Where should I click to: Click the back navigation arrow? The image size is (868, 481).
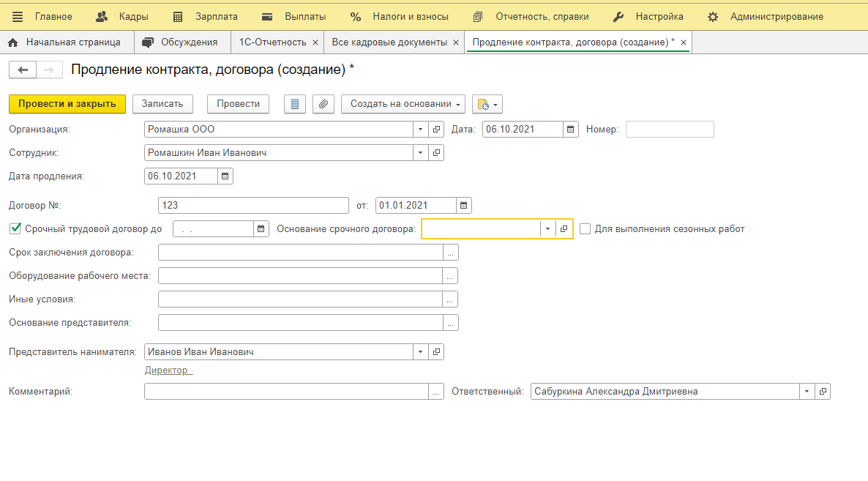tap(23, 70)
